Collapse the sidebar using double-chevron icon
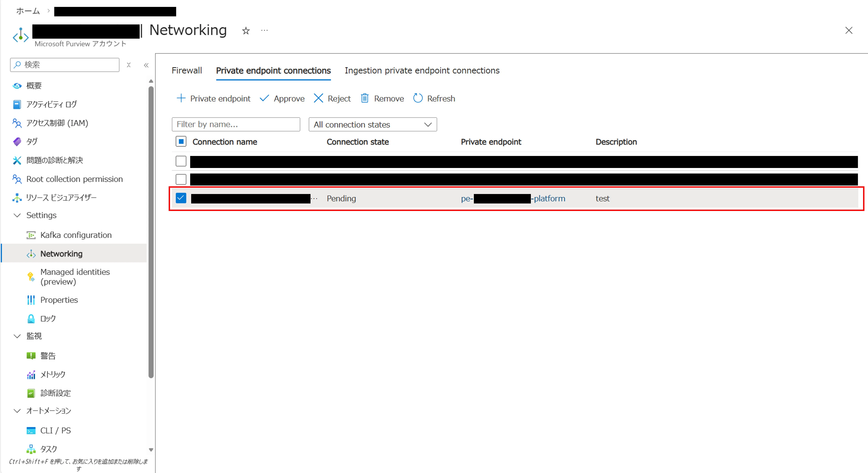The image size is (868, 473). (146, 65)
